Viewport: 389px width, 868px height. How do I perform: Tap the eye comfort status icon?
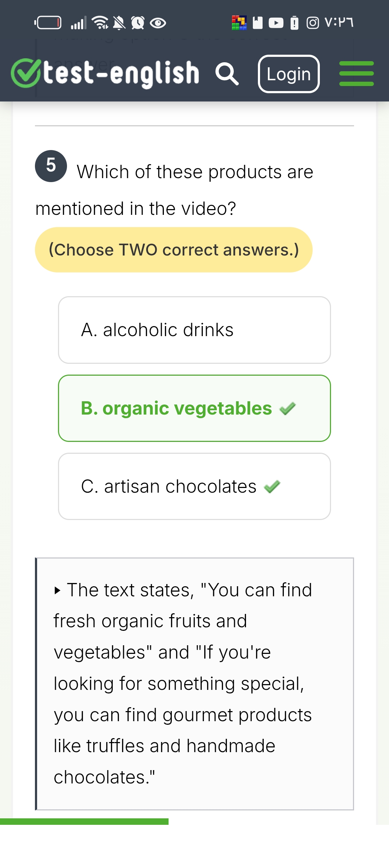(x=158, y=23)
